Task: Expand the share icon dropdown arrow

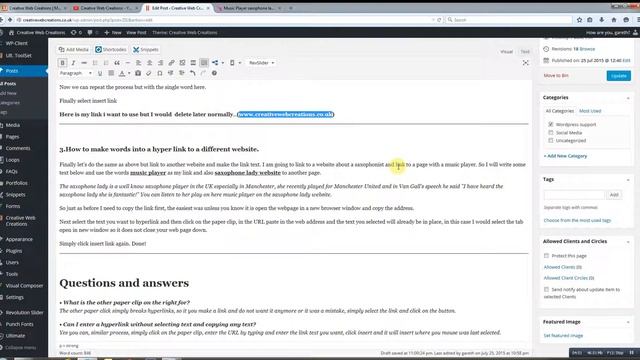Action: (222, 63)
